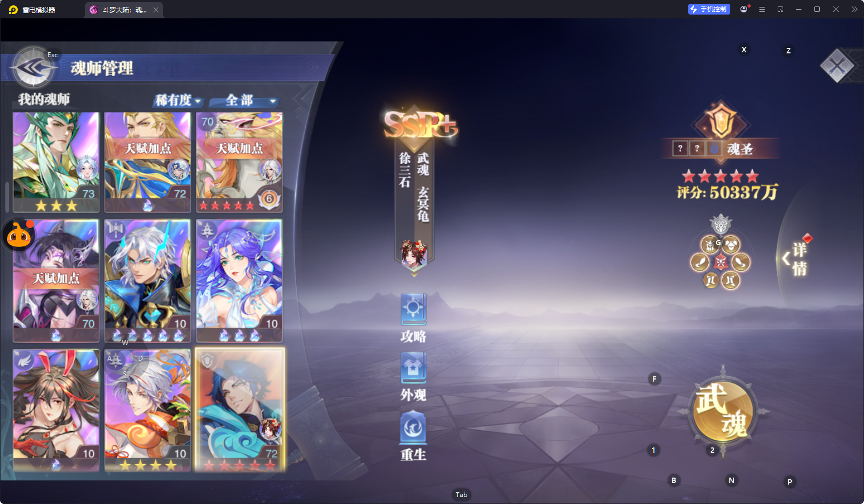Select the golden-haired hero card level 72
The height and width of the screenshot is (504, 864).
[148, 162]
